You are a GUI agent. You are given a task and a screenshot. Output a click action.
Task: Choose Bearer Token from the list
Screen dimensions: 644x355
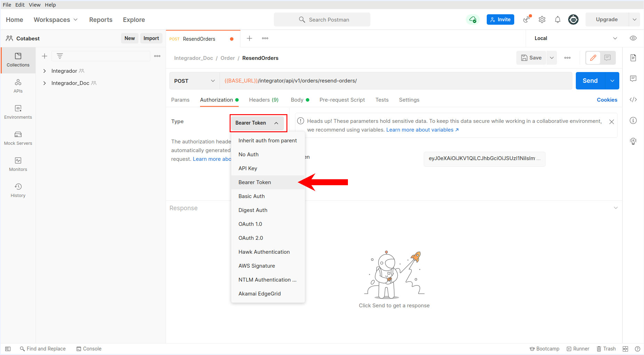click(x=268, y=182)
